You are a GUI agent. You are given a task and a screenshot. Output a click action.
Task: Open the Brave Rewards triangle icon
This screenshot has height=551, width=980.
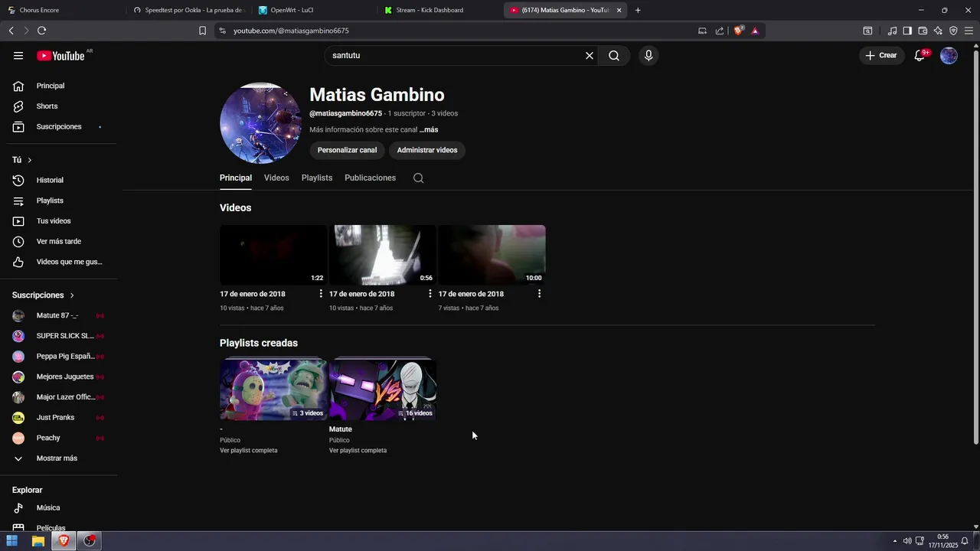(755, 31)
